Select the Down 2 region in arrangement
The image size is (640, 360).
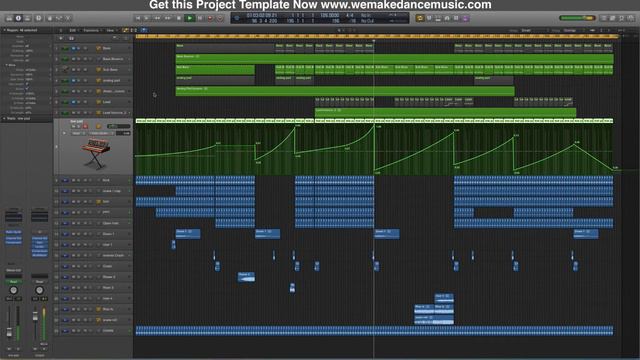(x=246, y=277)
